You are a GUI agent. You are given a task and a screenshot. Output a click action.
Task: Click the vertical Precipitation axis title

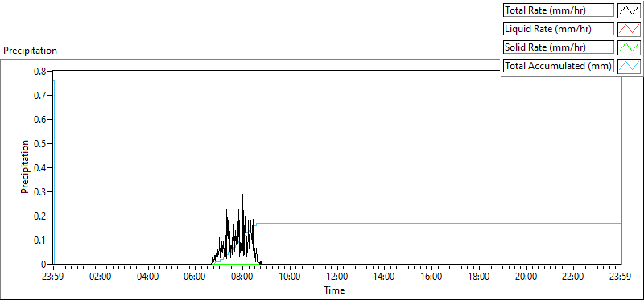pyautogui.click(x=25, y=167)
